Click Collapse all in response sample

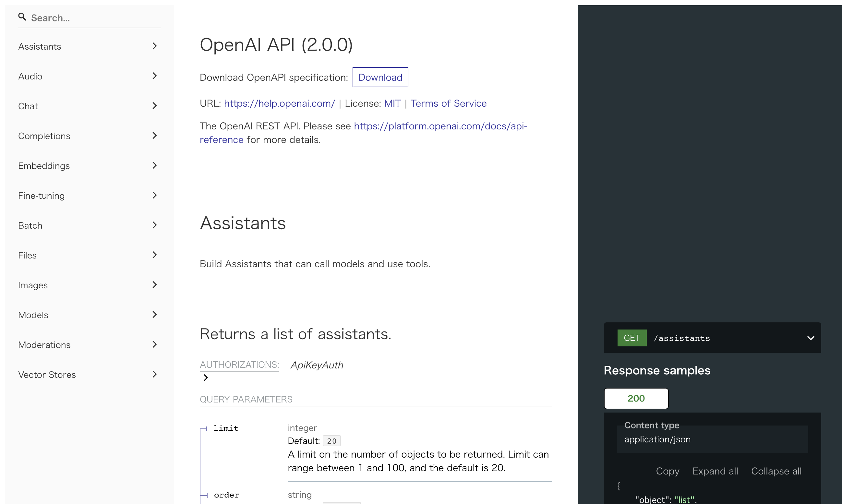776,471
